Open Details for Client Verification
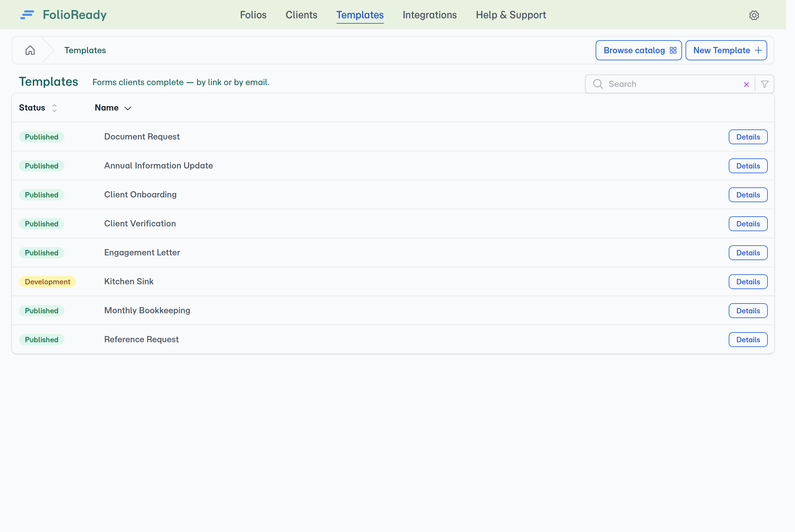The width and height of the screenshot is (795, 532). coord(748,224)
